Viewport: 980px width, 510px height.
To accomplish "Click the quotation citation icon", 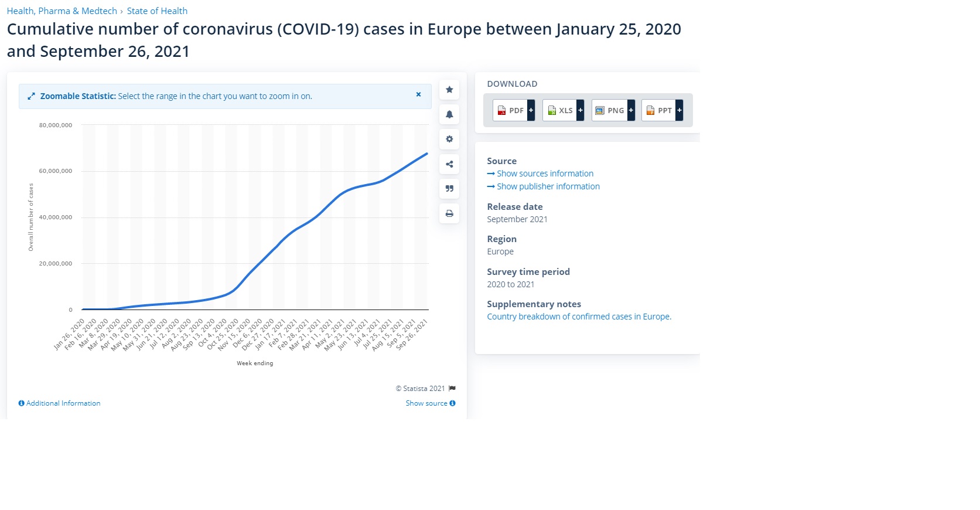I will point(449,189).
